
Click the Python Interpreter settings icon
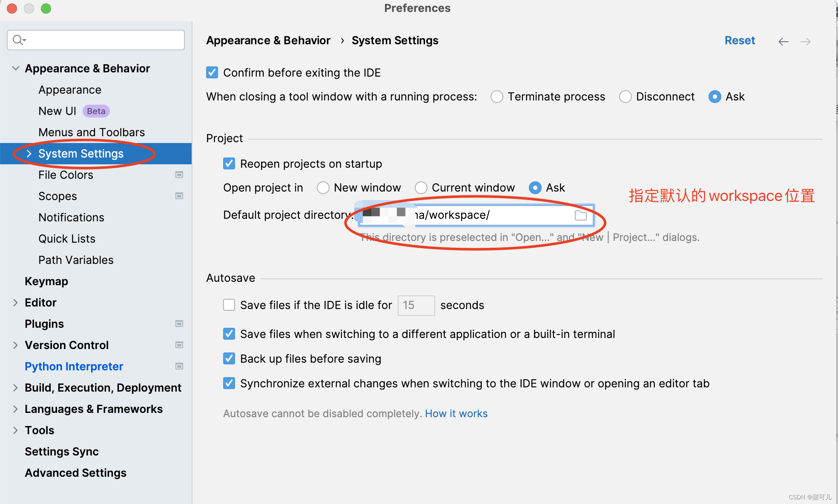(x=179, y=366)
